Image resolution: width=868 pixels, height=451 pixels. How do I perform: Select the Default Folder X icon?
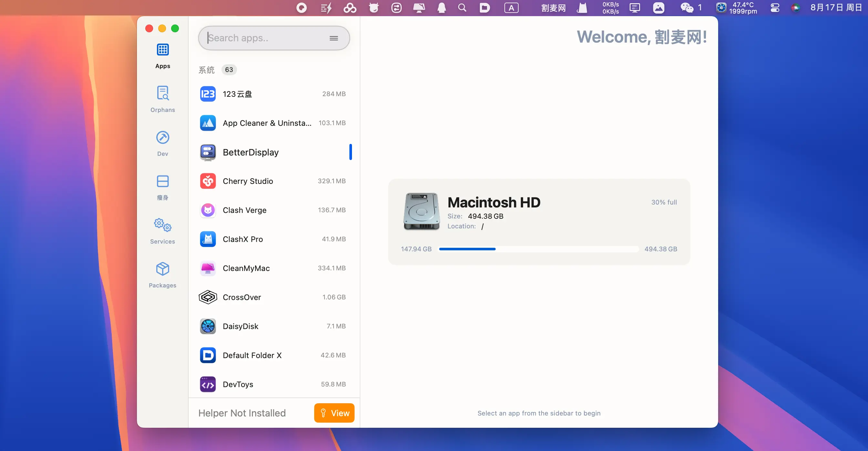[208, 356]
